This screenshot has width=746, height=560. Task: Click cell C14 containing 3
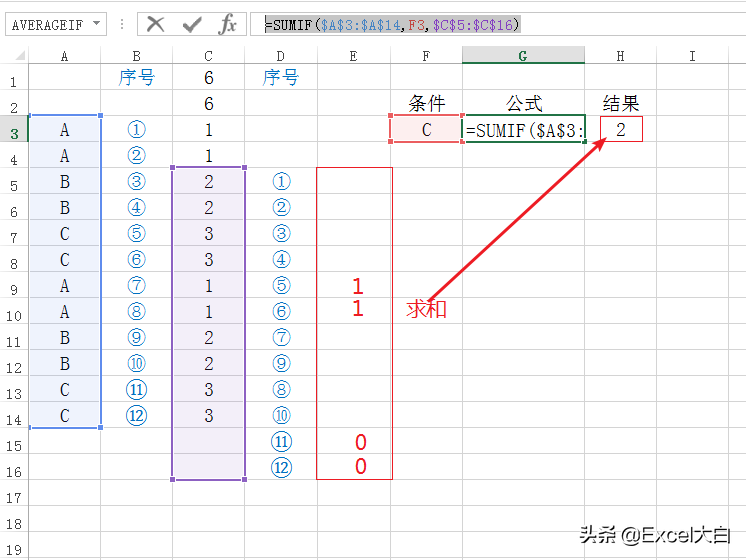(208, 415)
